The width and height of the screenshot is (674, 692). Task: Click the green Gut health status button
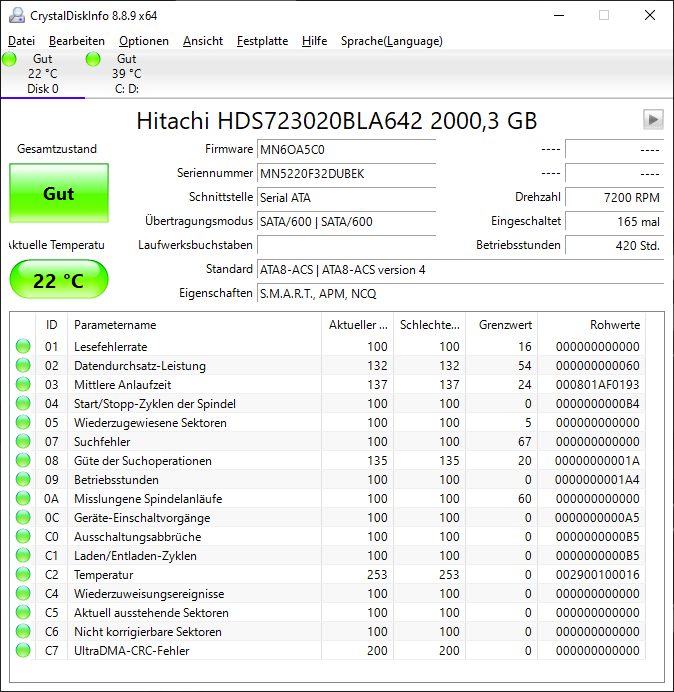point(59,193)
